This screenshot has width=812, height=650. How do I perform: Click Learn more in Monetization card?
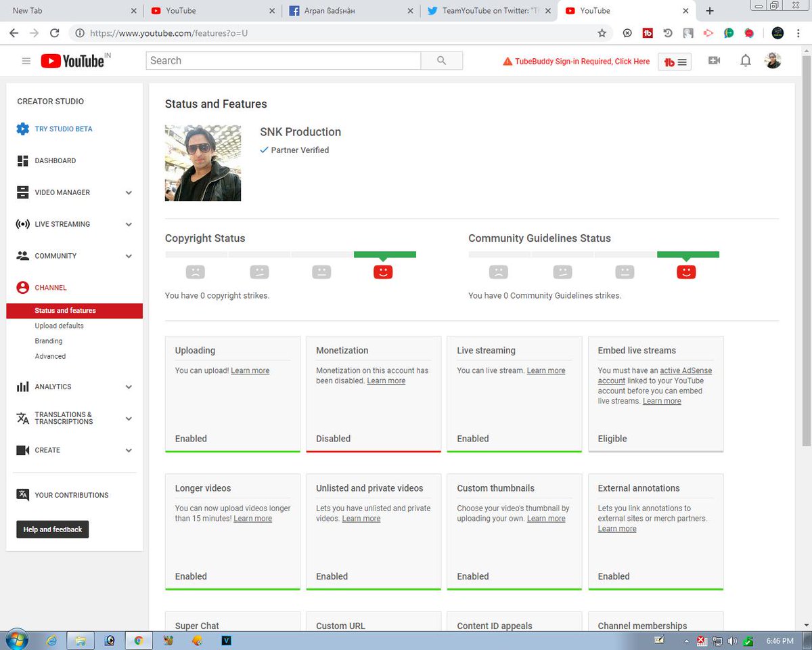coord(386,381)
